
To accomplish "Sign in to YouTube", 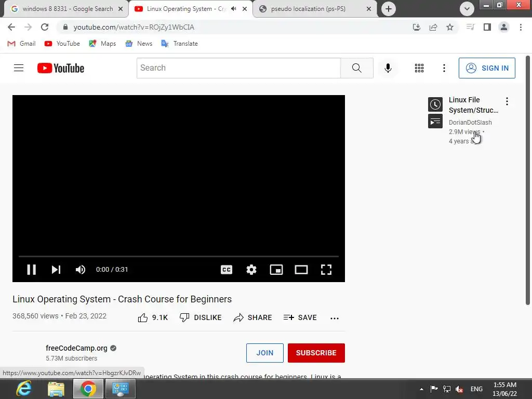I will (487, 68).
